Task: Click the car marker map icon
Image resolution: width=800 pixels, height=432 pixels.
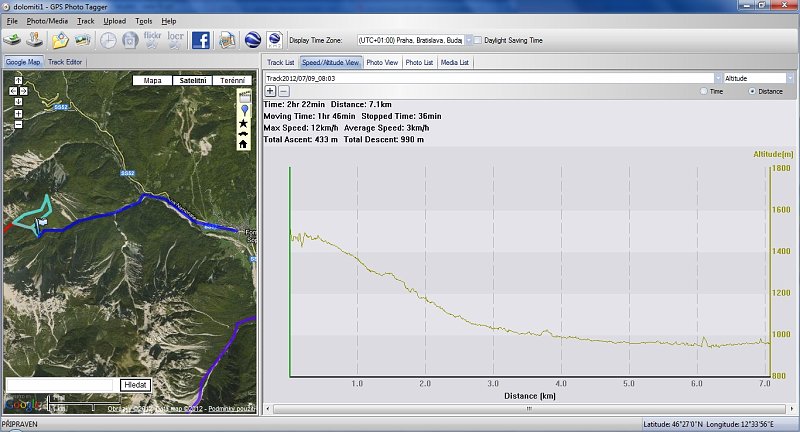Action: pyautogui.click(x=243, y=133)
